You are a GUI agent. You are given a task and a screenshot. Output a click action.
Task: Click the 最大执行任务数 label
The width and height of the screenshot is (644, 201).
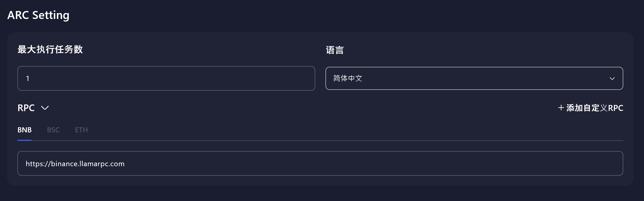click(x=50, y=49)
